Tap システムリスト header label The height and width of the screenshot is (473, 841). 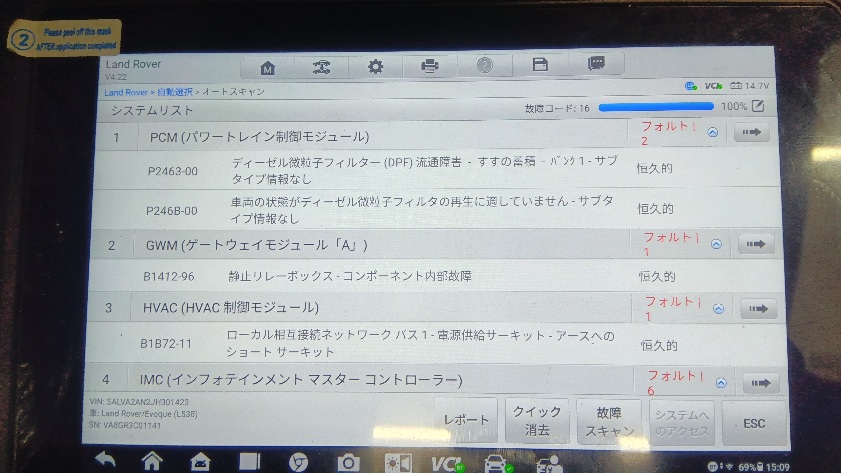[152, 110]
